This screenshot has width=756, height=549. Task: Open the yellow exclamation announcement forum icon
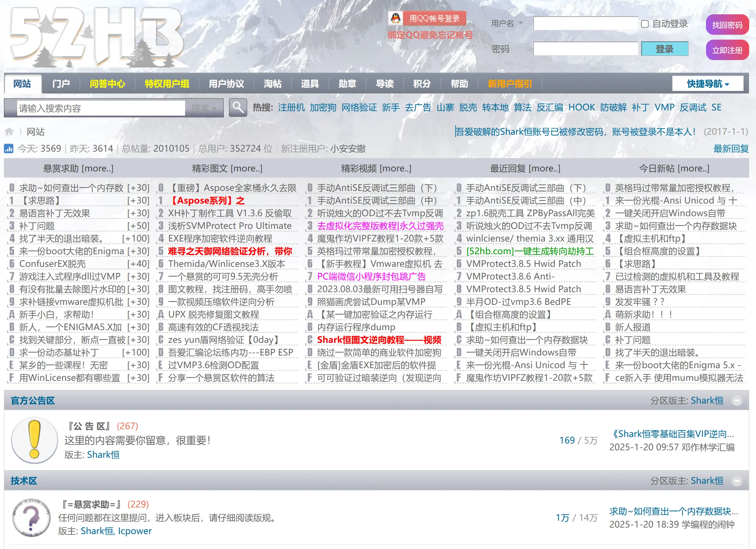pyautogui.click(x=34, y=440)
